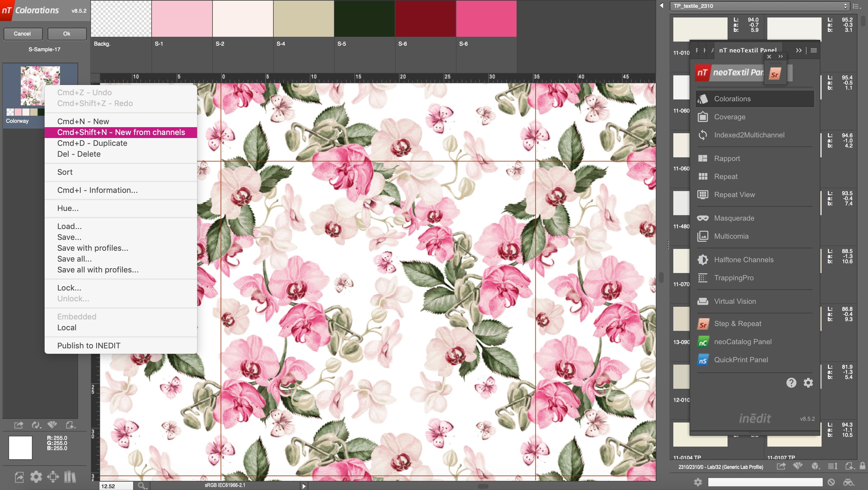The width and height of the screenshot is (868, 490).
Task: Open the Coverage tool in neoTextil panel
Action: point(729,117)
